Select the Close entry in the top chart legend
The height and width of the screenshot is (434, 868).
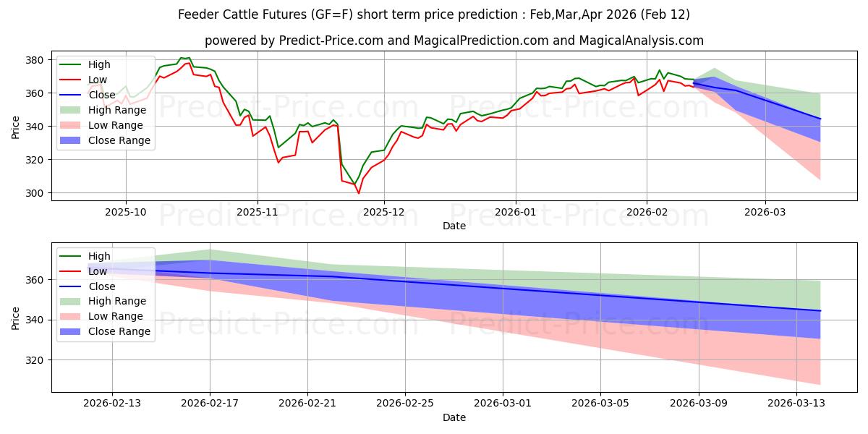(102, 95)
